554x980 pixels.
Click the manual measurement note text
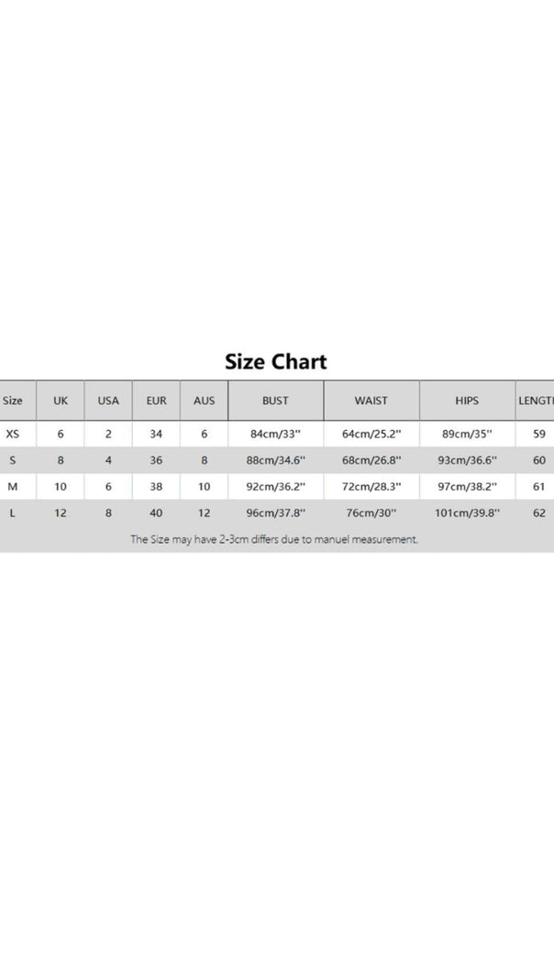tap(274, 539)
